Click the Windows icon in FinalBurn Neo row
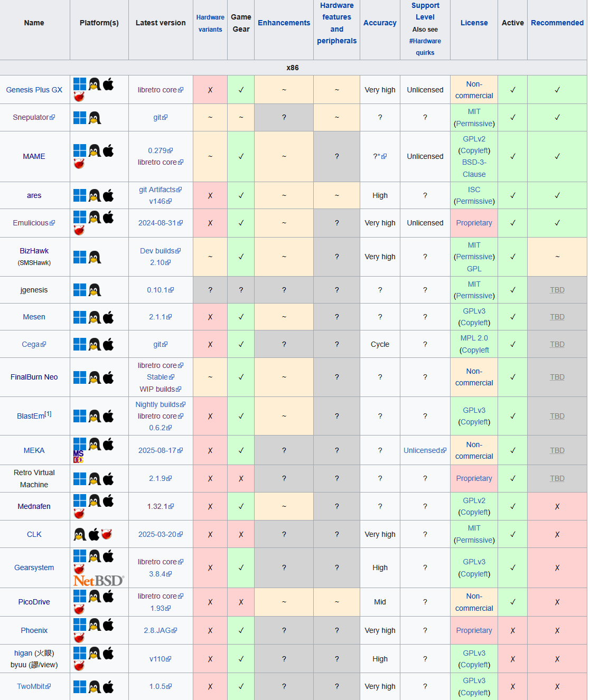The image size is (590, 700). 80,377
